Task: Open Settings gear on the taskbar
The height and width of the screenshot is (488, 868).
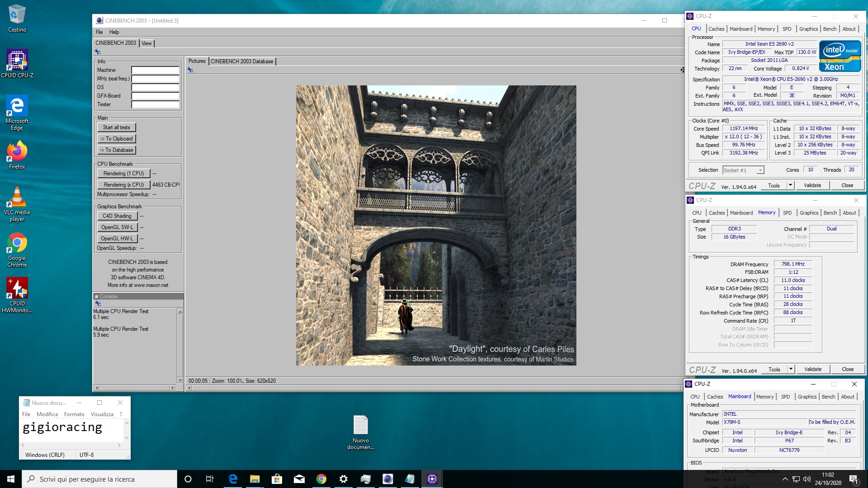Action: pos(343,479)
